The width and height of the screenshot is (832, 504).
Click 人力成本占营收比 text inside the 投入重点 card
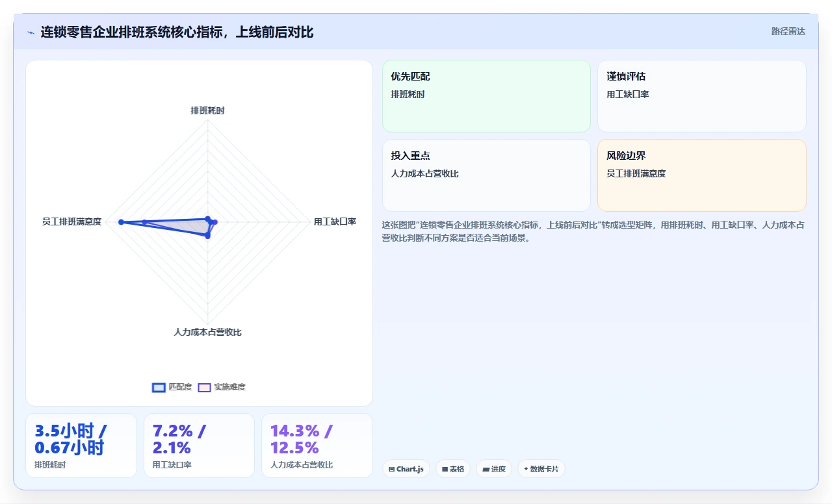pyautogui.click(x=424, y=174)
